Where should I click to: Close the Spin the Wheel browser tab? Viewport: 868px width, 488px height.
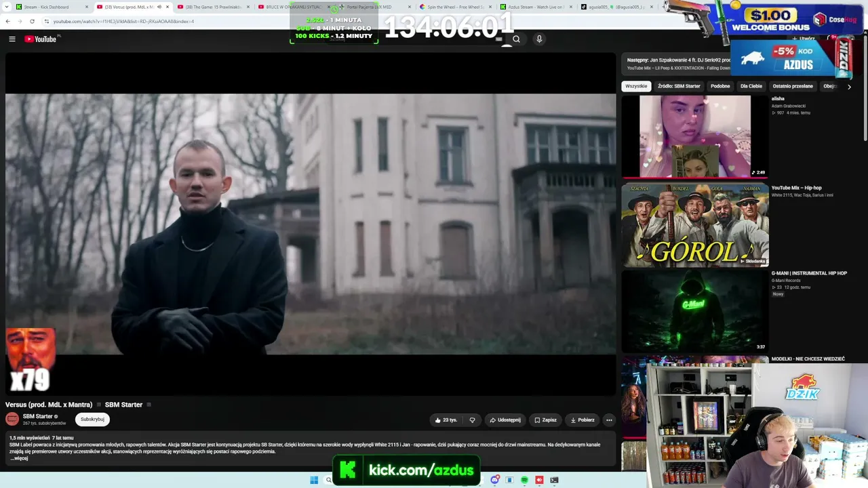coord(490,7)
